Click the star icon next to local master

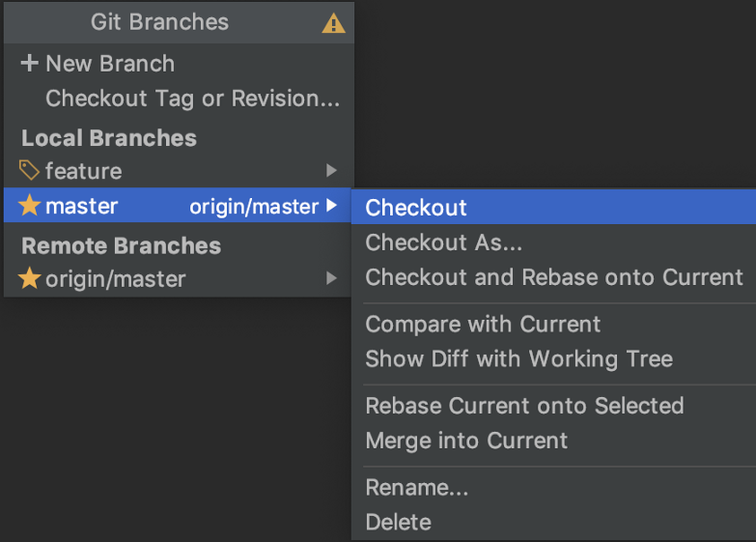[x=30, y=206]
